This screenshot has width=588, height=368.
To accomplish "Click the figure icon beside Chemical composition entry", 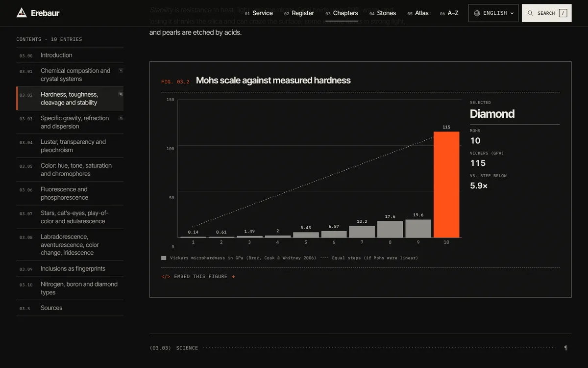I will point(121,71).
